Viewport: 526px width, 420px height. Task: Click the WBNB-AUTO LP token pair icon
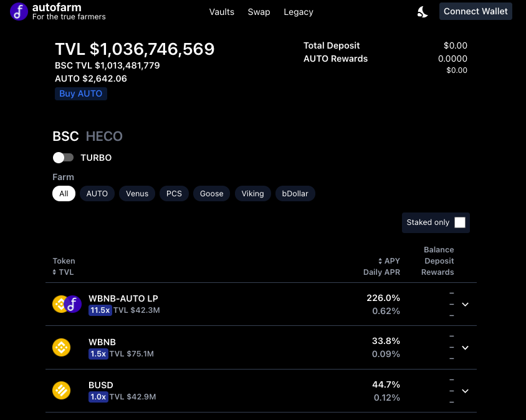(x=67, y=304)
